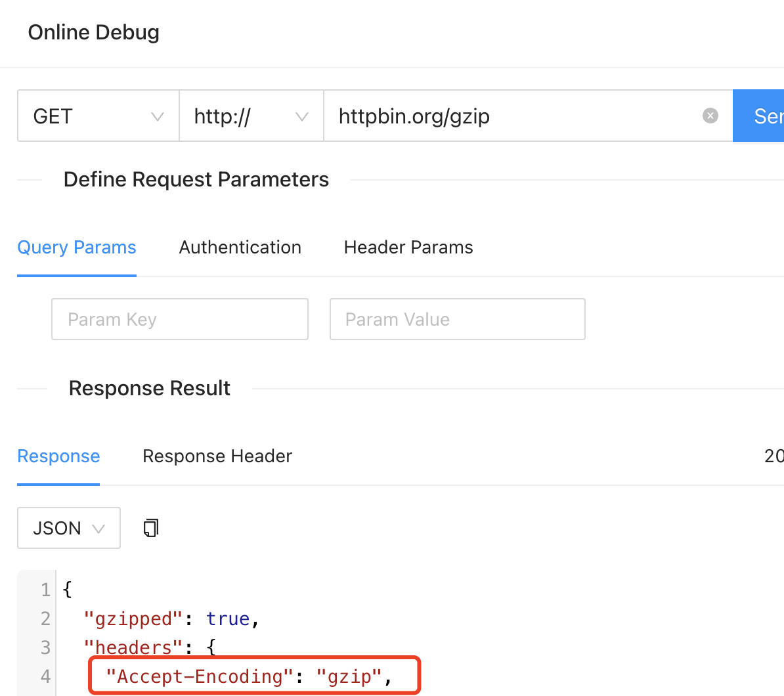This screenshot has height=696, width=784.
Task: Copy the response with the copy icon
Action: pos(150,528)
